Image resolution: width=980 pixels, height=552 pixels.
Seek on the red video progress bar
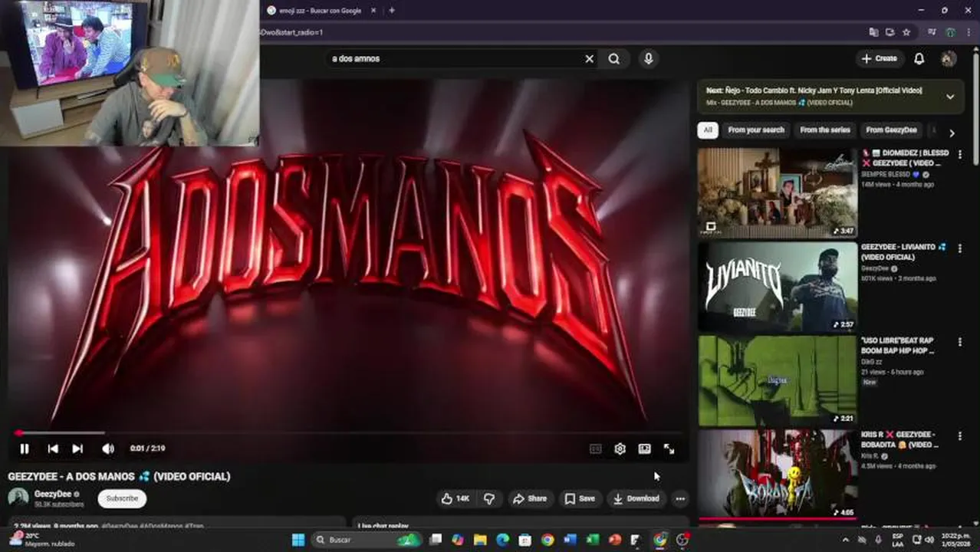[x=349, y=433]
